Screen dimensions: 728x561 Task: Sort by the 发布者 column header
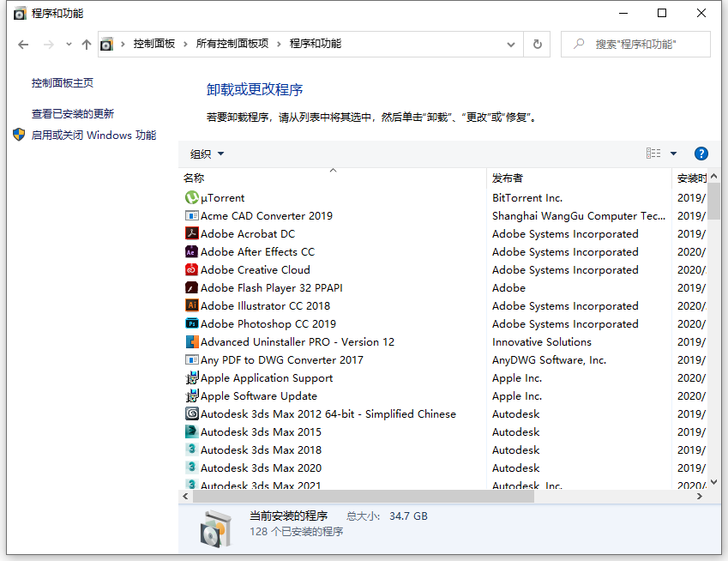[579, 178]
